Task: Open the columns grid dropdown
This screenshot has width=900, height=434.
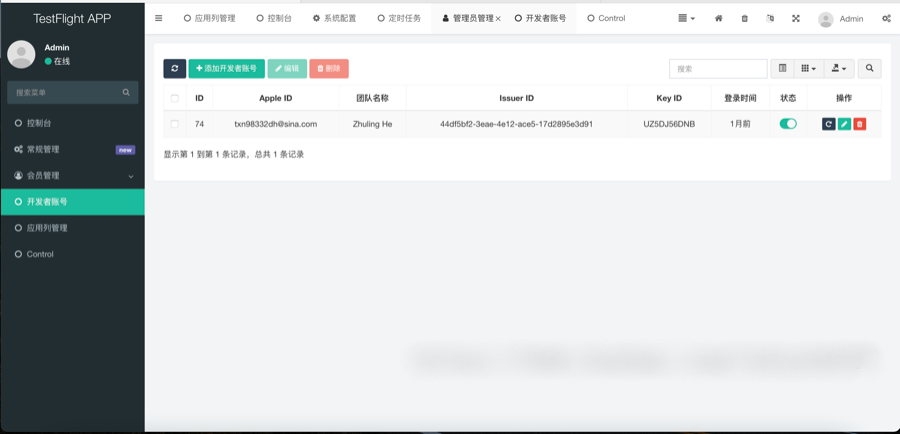Action: click(x=808, y=68)
